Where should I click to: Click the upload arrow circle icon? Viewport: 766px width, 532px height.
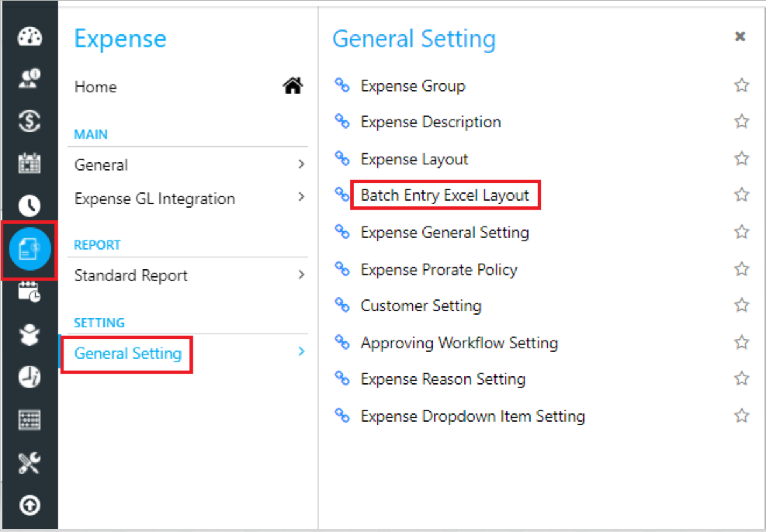coord(29,506)
